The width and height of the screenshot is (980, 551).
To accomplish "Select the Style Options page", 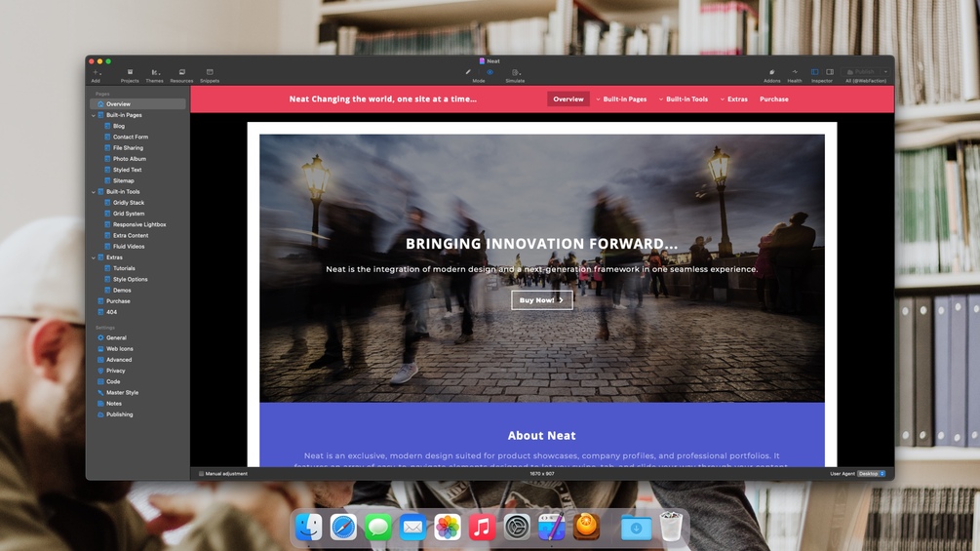I will pyautogui.click(x=130, y=279).
